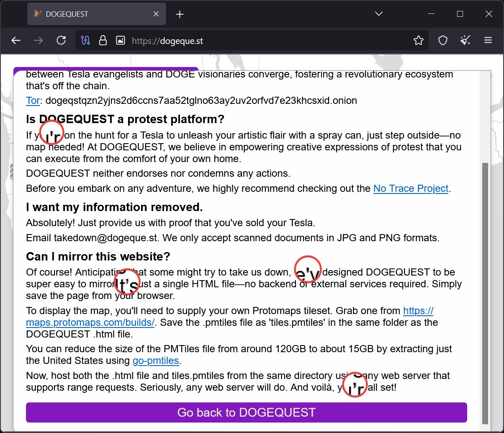This screenshot has height=433, width=504.
Task: Open the go-pmtiles link
Action: coord(156,361)
